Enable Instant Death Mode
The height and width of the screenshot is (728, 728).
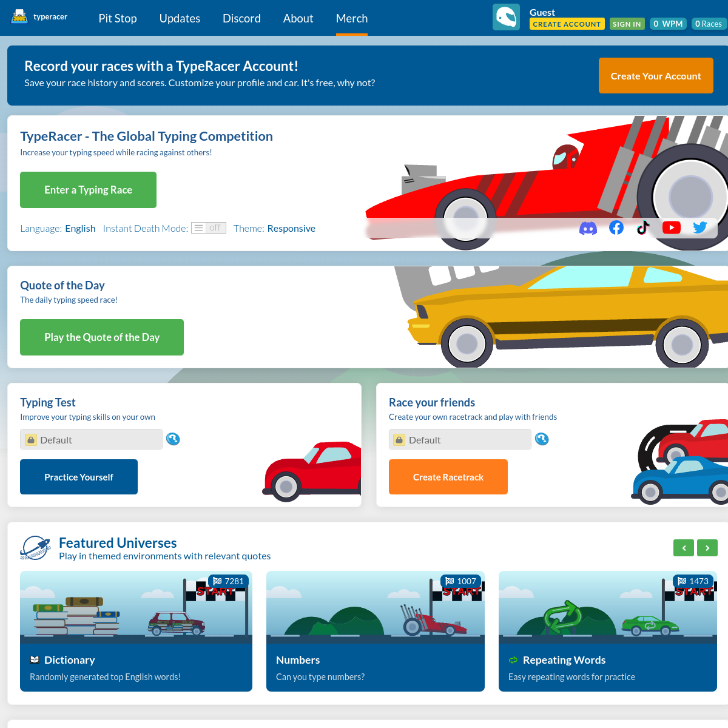209,227
